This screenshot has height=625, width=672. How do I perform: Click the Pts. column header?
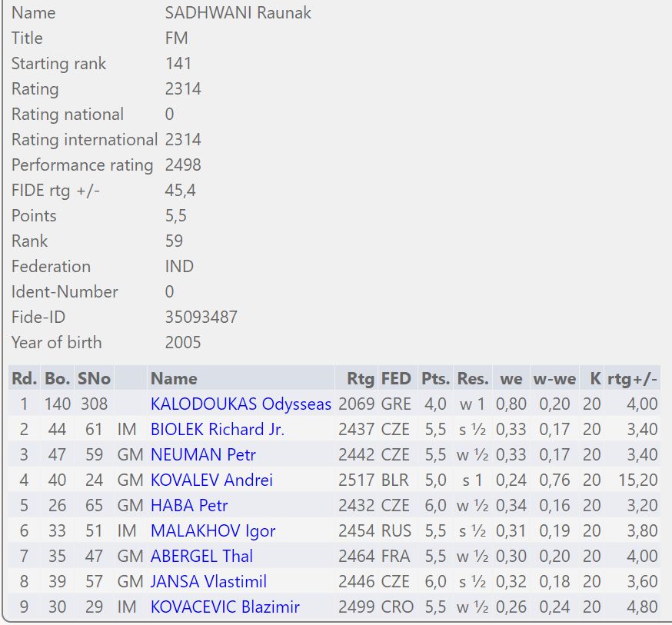(435, 378)
